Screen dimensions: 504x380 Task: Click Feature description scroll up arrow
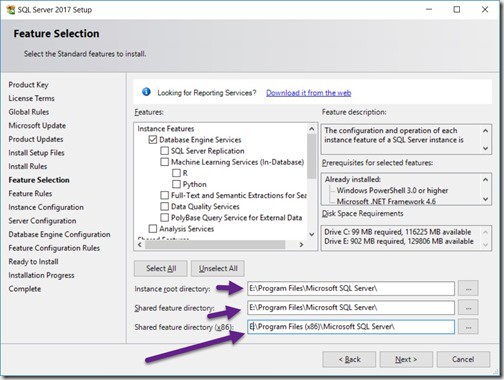(485, 131)
